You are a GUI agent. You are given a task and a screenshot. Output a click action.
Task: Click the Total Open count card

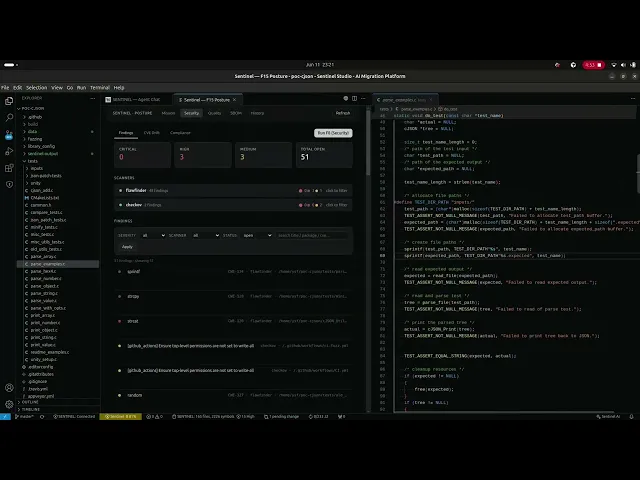[324, 155]
